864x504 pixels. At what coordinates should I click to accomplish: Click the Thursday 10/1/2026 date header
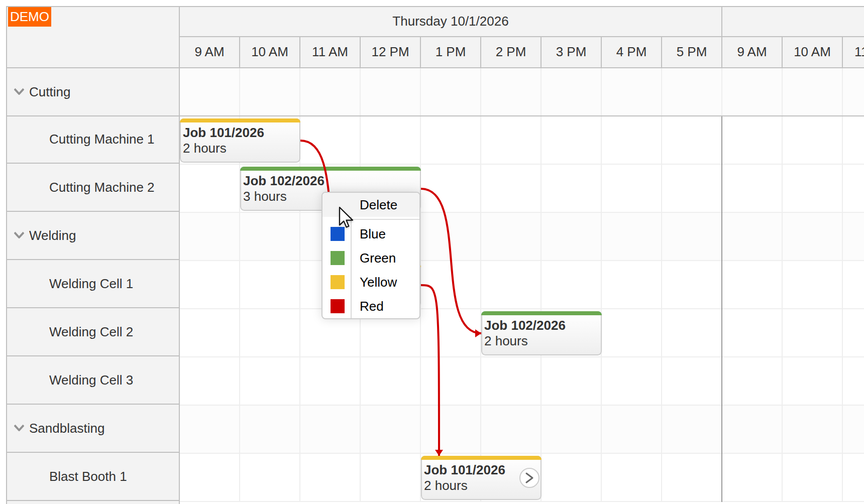point(451,21)
